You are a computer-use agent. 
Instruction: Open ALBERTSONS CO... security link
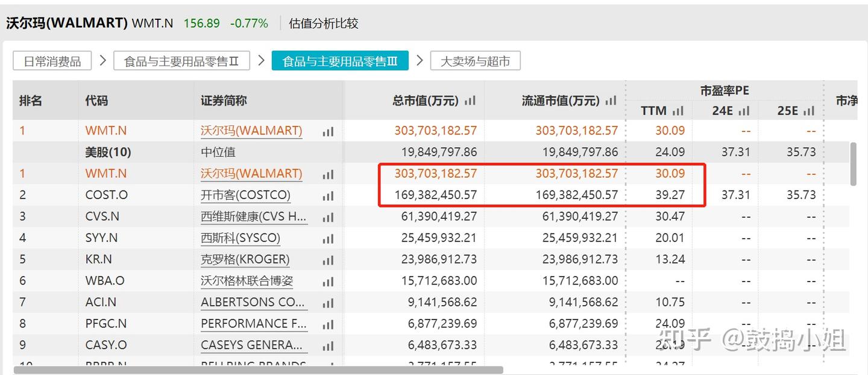point(254,302)
